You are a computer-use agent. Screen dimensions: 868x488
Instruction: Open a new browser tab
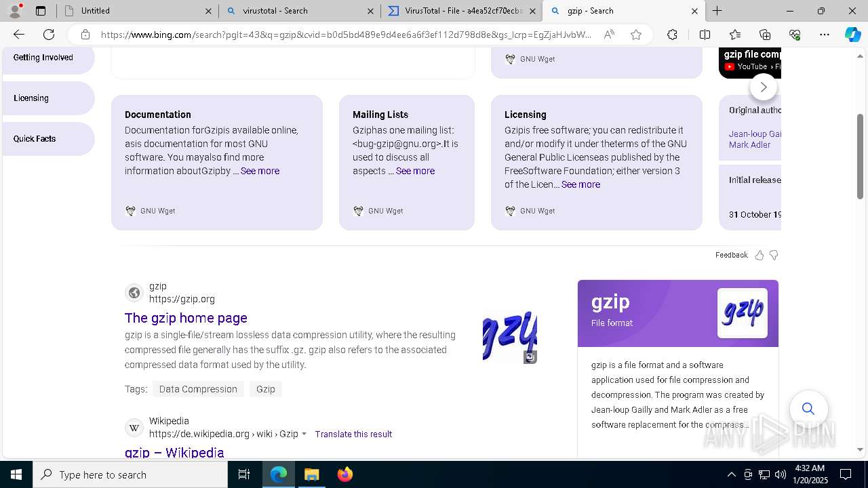[717, 11]
